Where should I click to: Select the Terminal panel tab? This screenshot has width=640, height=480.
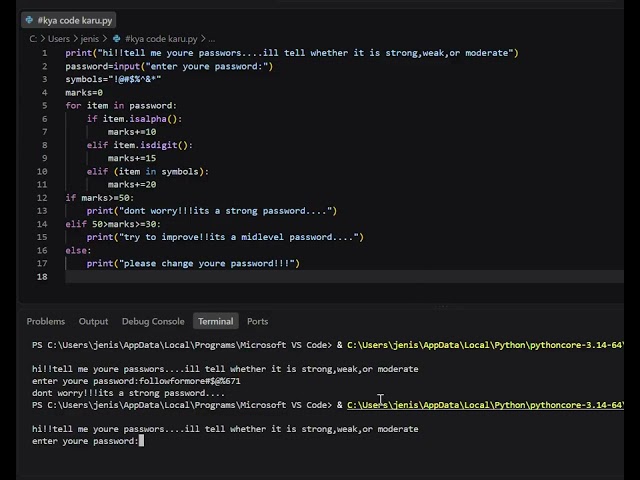[216, 322]
